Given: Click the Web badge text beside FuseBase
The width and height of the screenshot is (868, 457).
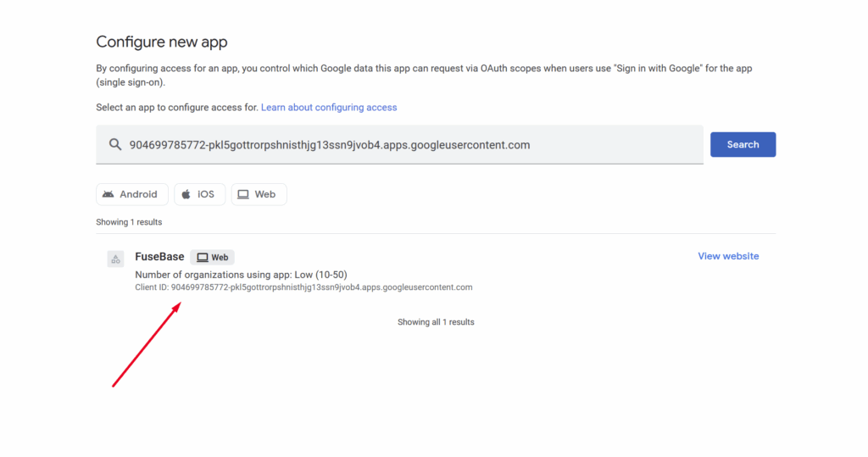Looking at the screenshot, I should click(220, 258).
